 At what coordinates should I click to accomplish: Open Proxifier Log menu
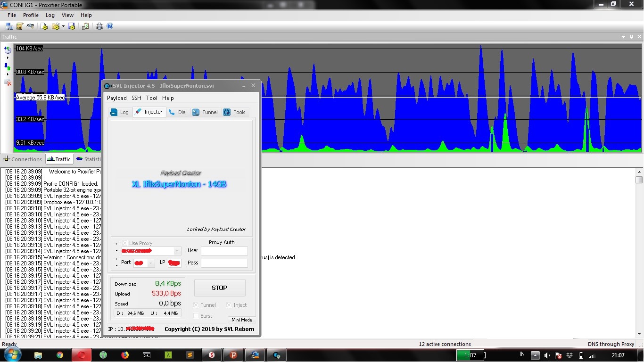pyautogui.click(x=50, y=15)
